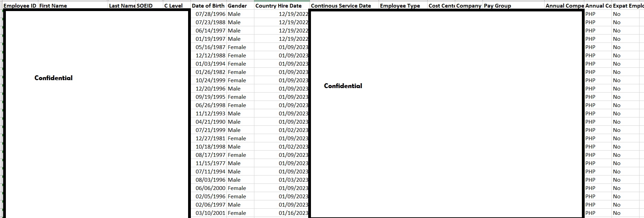Select the Gender column header

click(x=237, y=6)
